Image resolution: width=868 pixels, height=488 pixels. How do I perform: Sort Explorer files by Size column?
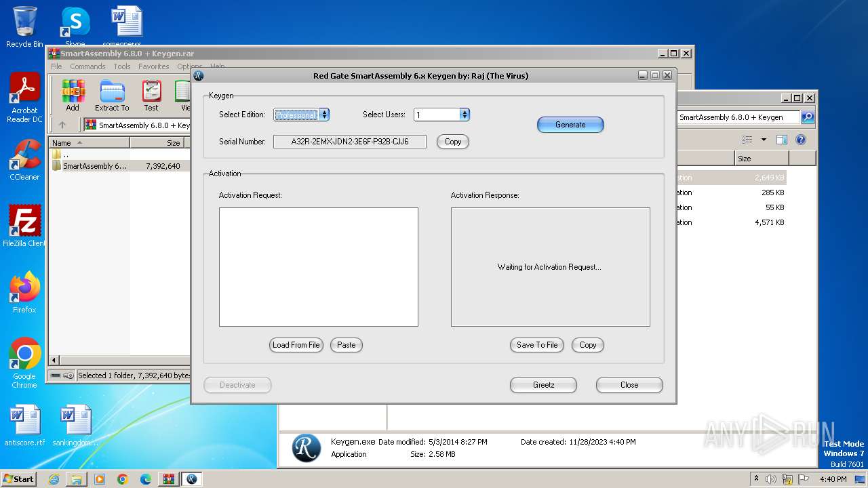point(762,159)
